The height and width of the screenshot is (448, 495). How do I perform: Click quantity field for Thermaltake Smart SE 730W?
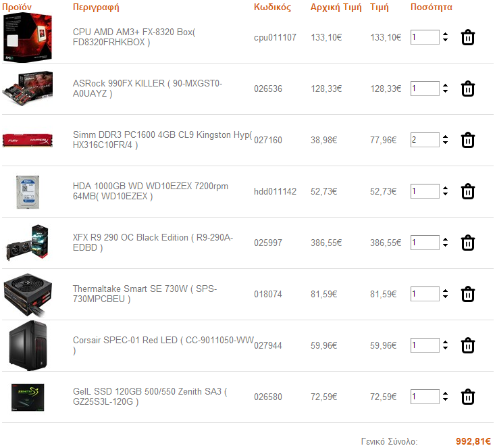[425, 294]
